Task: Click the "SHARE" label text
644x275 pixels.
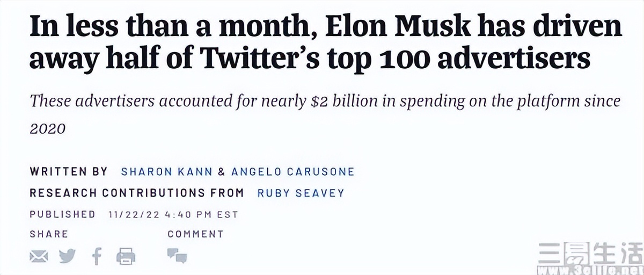Action: pyautogui.click(x=49, y=234)
